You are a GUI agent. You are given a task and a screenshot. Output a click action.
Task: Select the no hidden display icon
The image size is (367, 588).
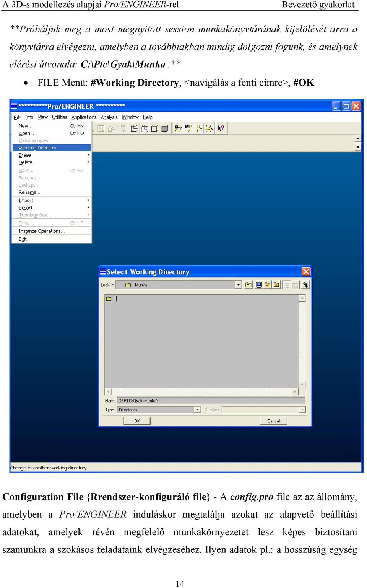coord(154,128)
